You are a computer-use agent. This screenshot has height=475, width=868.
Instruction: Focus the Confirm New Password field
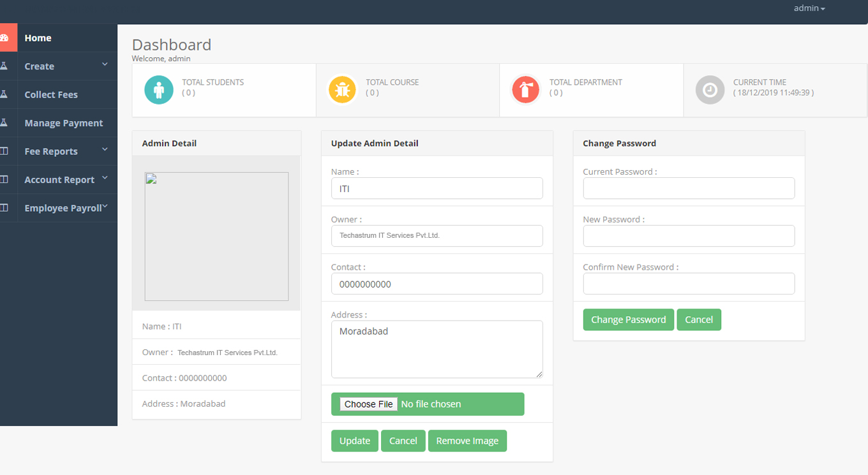pyautogui.click(x=689, y=284)
